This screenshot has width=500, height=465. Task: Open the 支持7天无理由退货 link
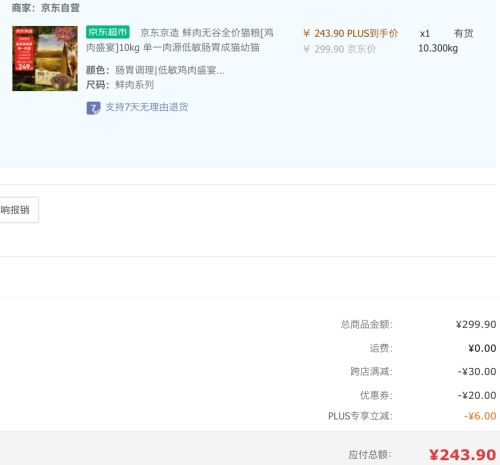coord(147,107)
